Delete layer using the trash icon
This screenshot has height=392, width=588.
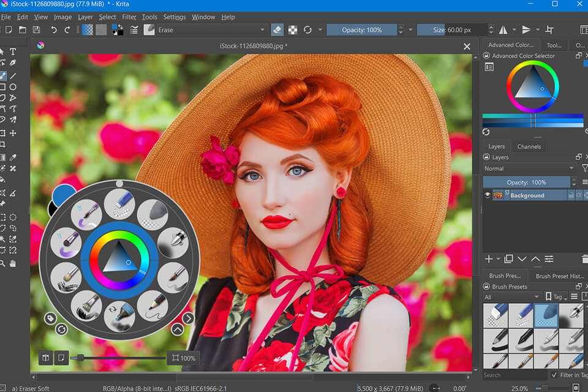(584, 259)
